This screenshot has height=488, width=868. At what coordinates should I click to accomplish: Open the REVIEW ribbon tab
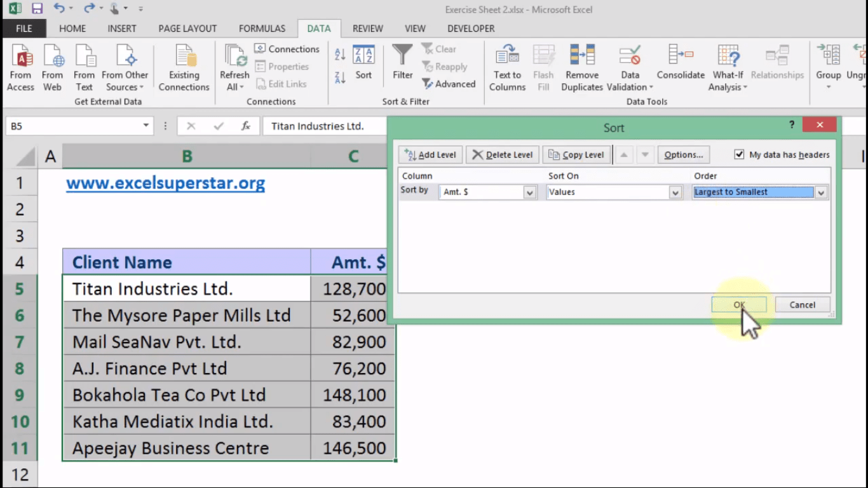(x=367, y=28)
